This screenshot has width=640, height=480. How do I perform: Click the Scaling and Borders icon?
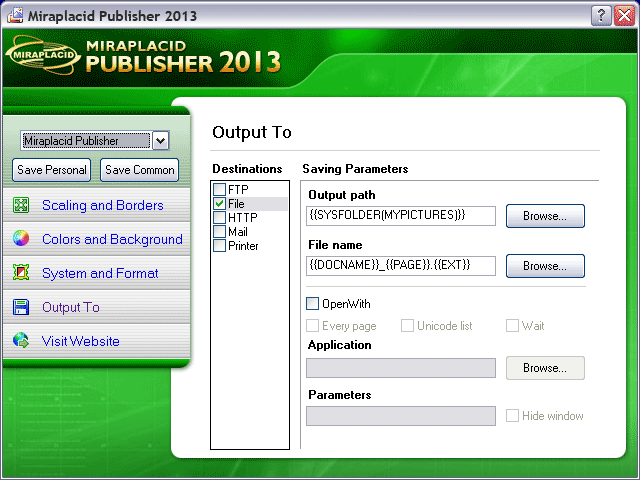click(21, 205)
